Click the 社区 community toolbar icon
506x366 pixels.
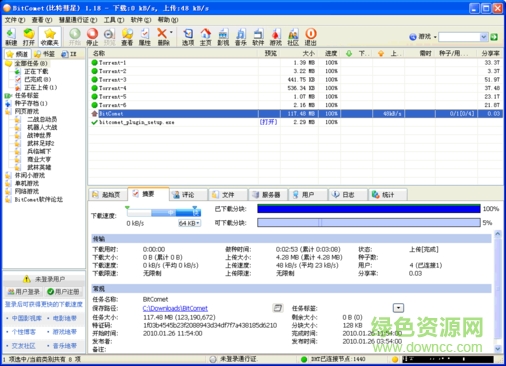pyautogui.click(x=293, y=37)
